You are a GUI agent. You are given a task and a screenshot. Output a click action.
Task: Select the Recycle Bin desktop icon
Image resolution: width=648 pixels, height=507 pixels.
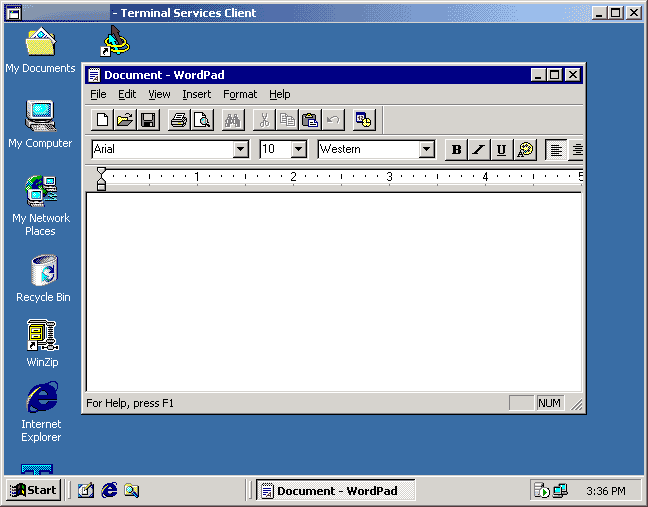[x=43, y=278]
